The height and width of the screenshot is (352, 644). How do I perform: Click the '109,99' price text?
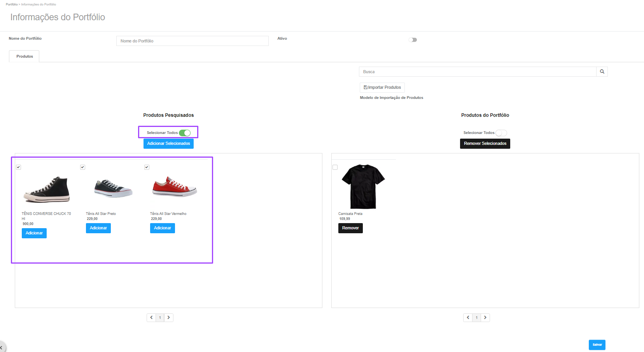[345, 219]
